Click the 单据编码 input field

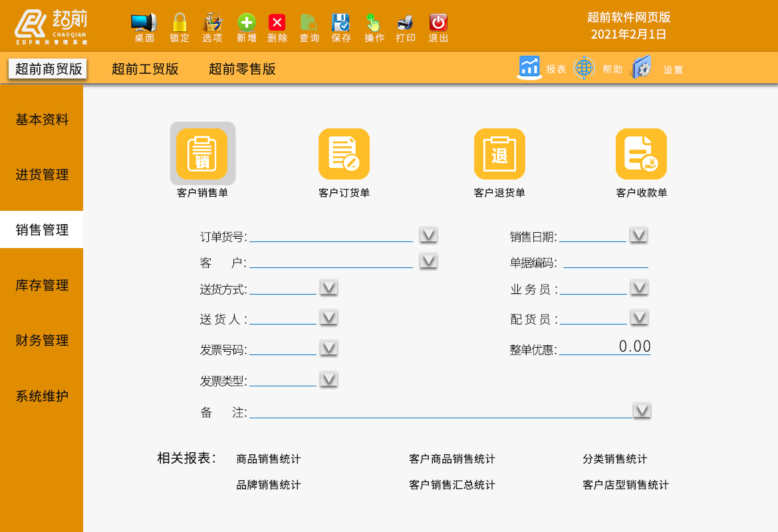(605, 261)
